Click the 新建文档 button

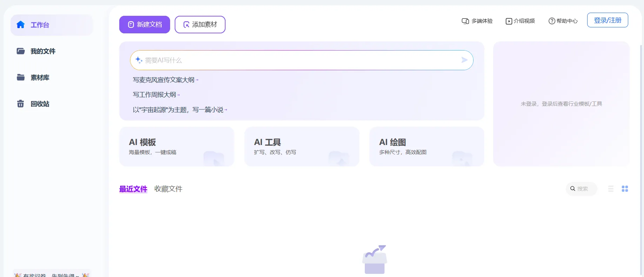[145, 25]
